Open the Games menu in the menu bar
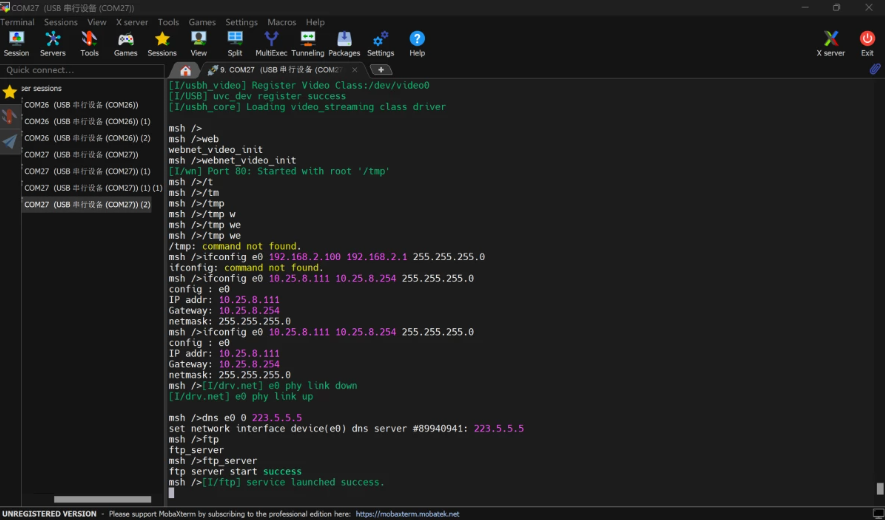885x520 pixels. pos(202,22)
